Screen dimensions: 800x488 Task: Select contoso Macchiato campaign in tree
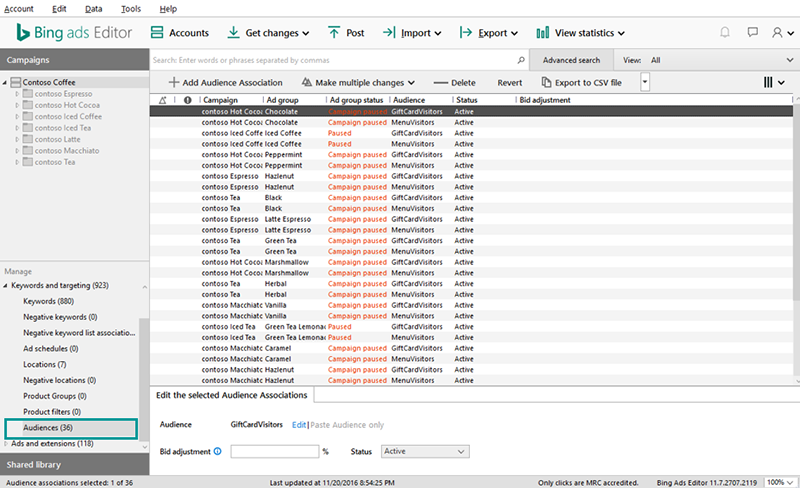(x=67, y=151)
